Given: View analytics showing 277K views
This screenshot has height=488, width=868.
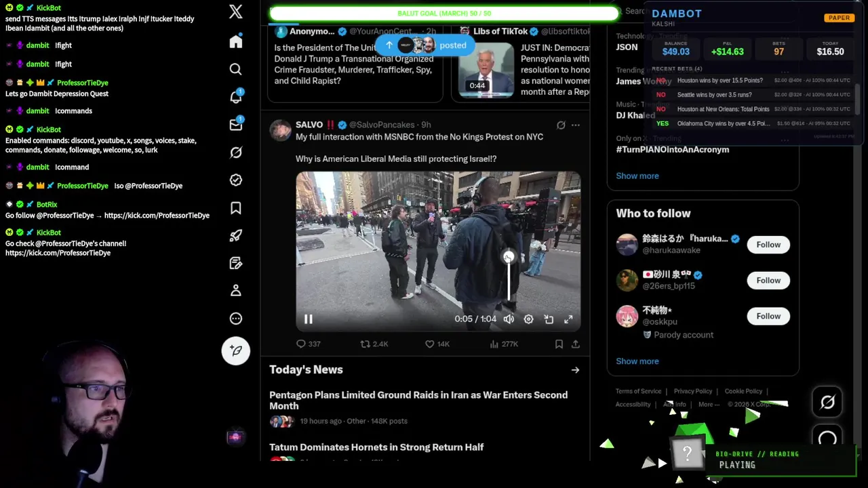Looking at the screenshot, I should click(503, 344).
